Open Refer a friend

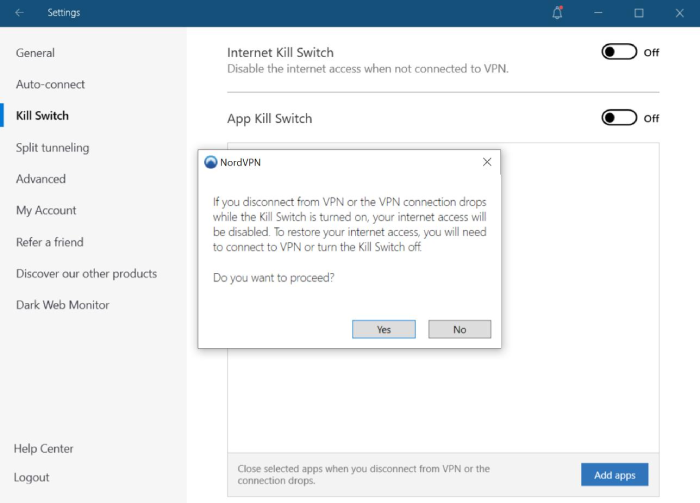tap(50, 242)
